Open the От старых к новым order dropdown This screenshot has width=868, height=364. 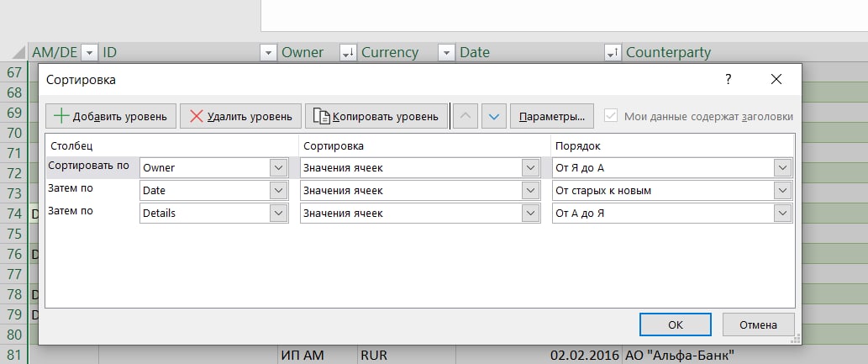[783, 191]
